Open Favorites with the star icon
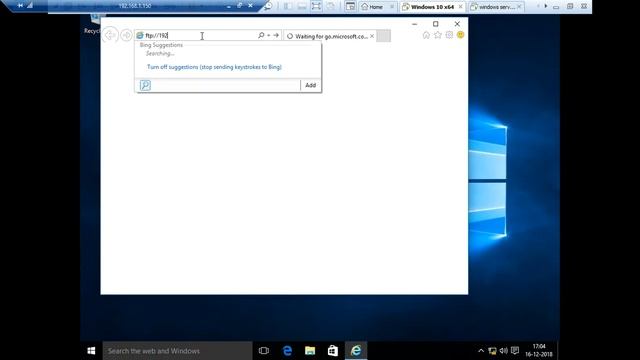Viewport: 640px width, 360px height. 438,35
